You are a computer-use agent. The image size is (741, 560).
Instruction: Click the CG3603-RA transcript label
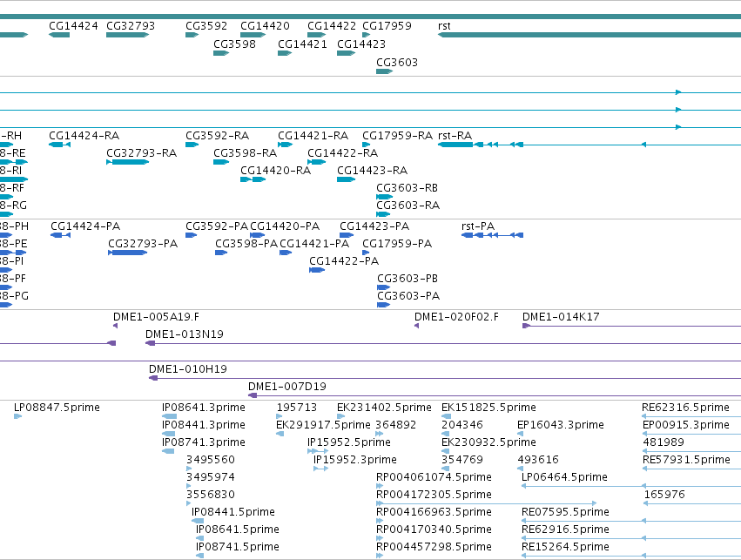[408, 206]
